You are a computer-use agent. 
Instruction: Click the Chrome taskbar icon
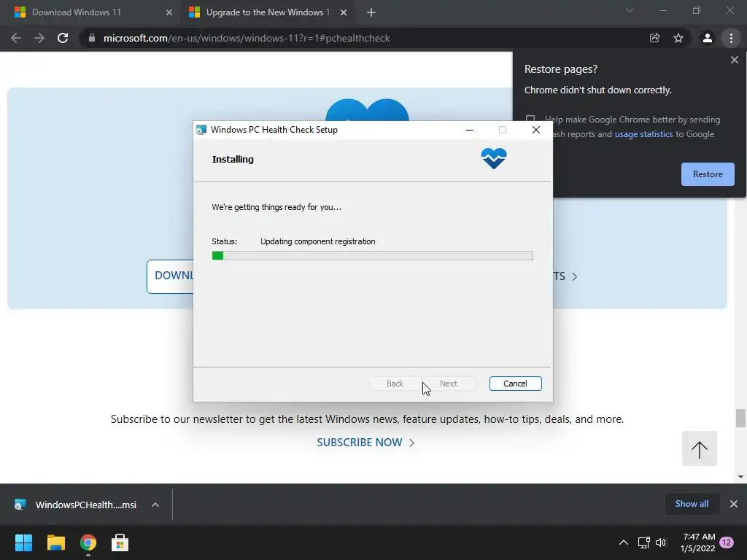[88, 542]
